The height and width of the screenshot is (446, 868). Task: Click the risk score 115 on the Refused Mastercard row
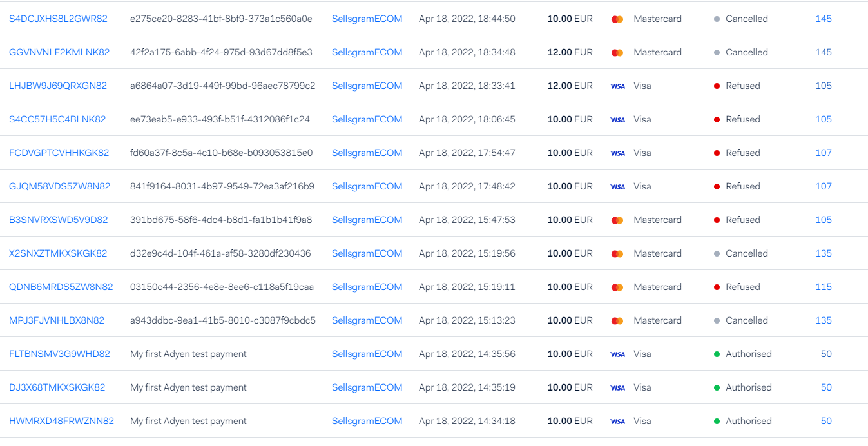coord(824,287)
